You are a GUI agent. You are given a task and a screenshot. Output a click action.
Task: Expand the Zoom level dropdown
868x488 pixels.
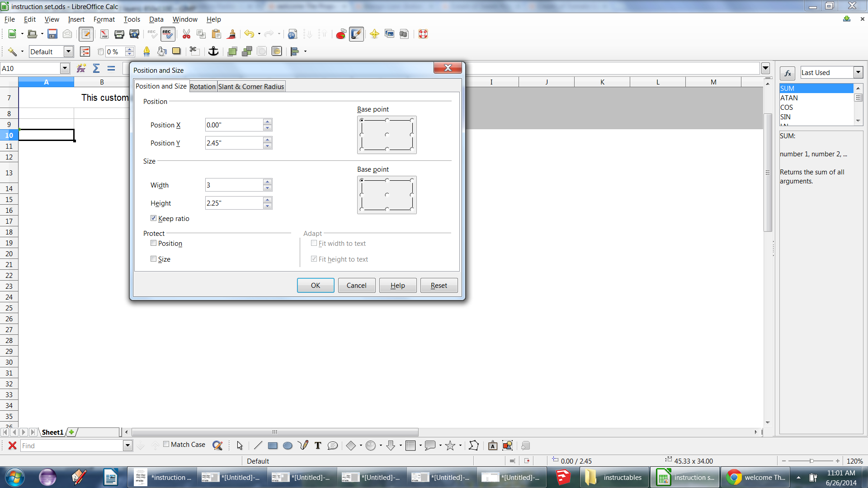(857, 460)
